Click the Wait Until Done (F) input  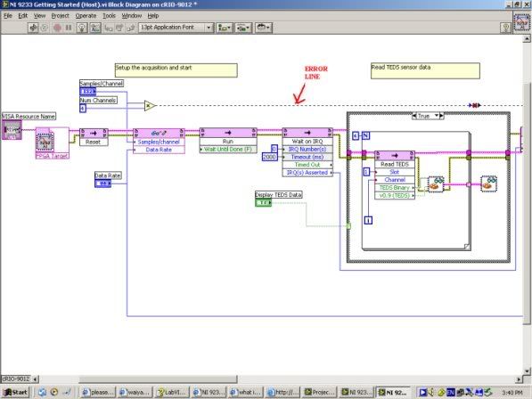[228, 149]
